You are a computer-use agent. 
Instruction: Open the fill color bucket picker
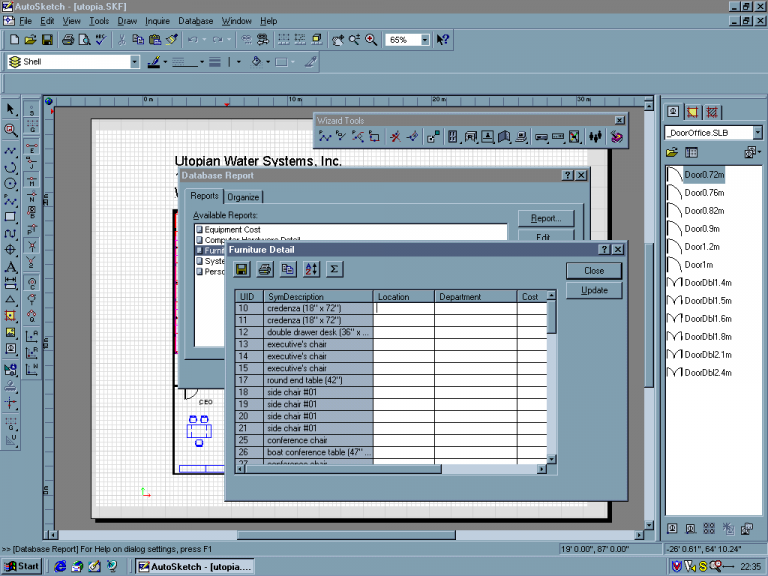258,62
